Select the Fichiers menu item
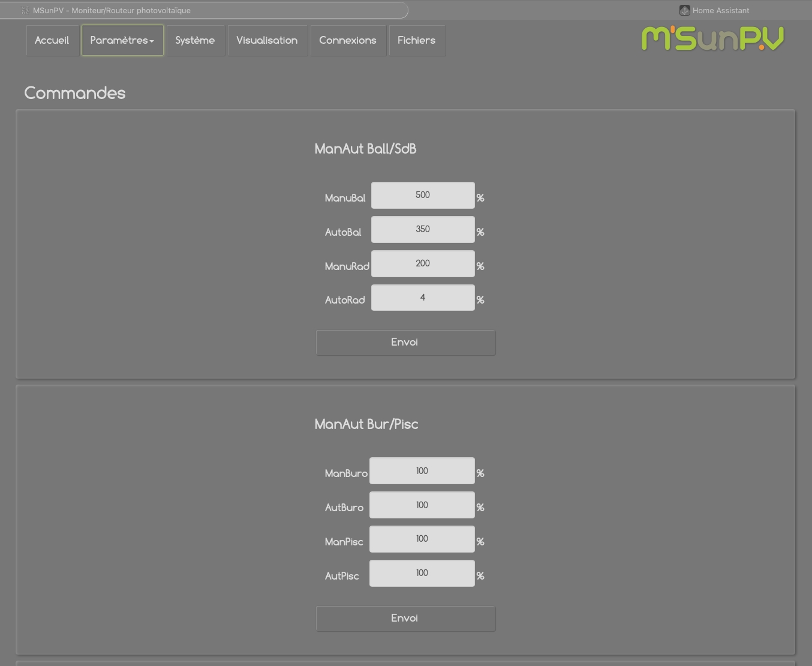Viewport: 812px width, 666px height. click(x=417, y=40)
